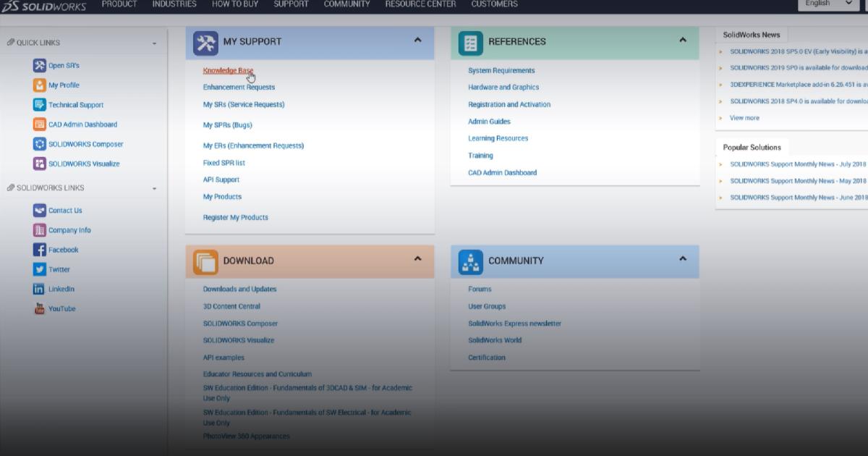Click the SOLIDWORKS Visualize sidebar icon

[39, 164]
